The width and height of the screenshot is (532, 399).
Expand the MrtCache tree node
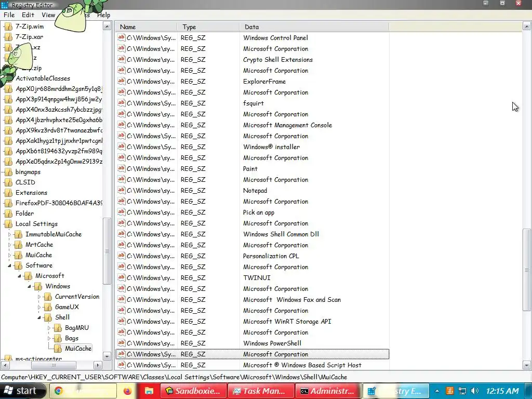pyautogui.click(x=9, y=245)
